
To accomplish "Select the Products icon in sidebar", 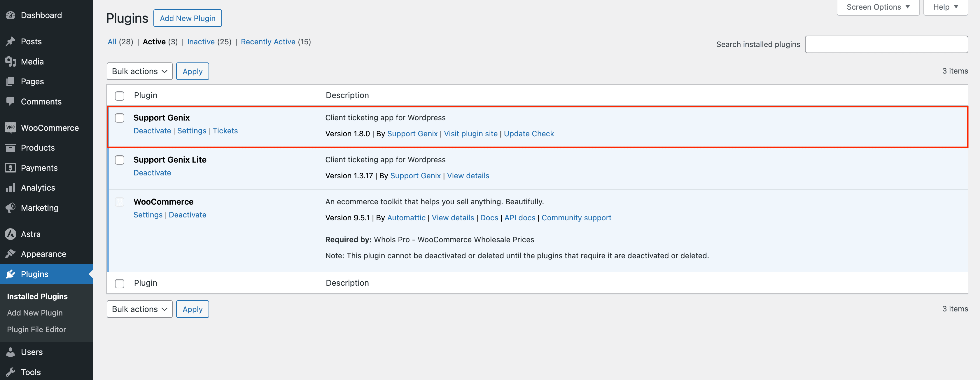I will pyautogui.click(x=10, y=148).
